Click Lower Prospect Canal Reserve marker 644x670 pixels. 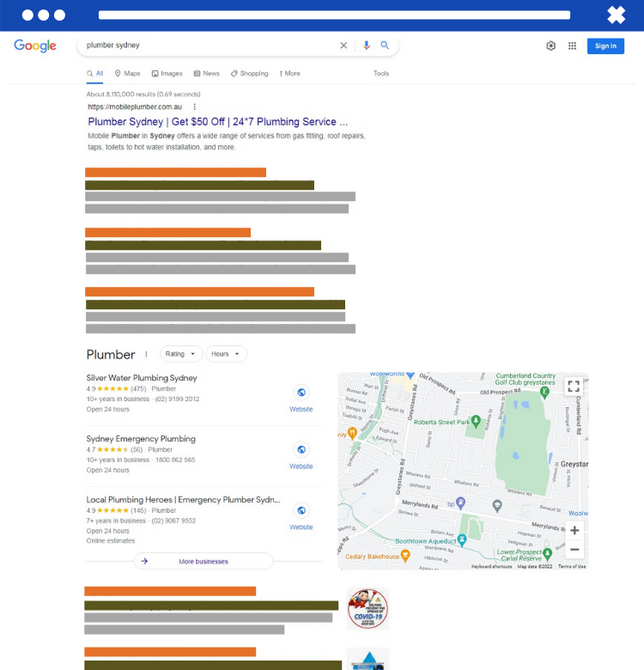click(x=548, y=554)
